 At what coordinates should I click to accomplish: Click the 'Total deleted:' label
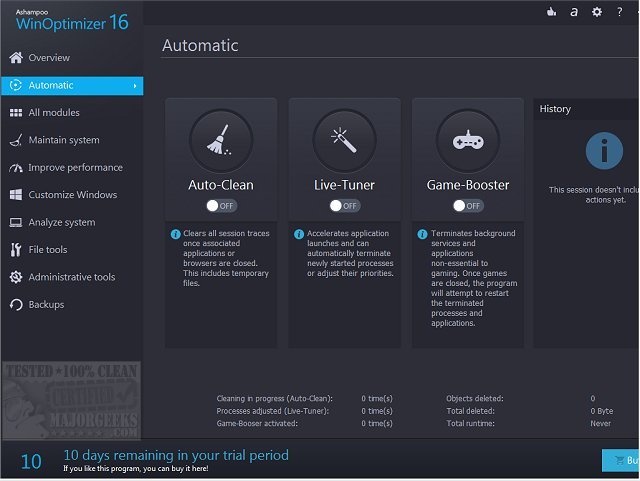[x=470, y=411]
